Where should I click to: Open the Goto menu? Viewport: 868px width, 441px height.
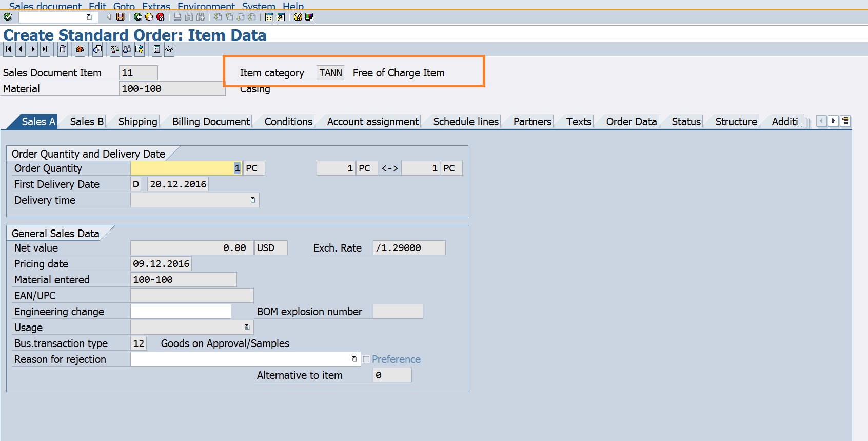(124, 6)
